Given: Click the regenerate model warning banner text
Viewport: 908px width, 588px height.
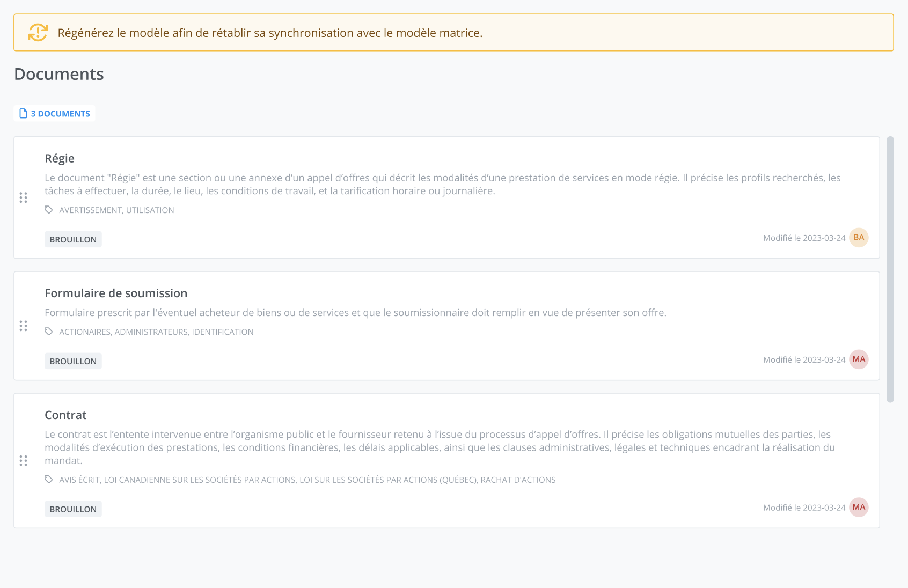Looking at the screenshot, I should [270, 33].
